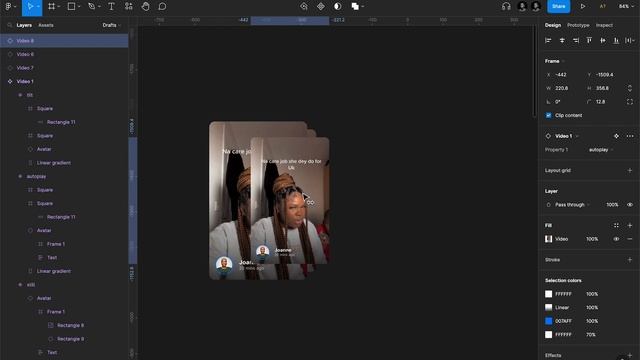Click the corner radius field 12.8
This screenshot has height=360, width=640.
604,102
